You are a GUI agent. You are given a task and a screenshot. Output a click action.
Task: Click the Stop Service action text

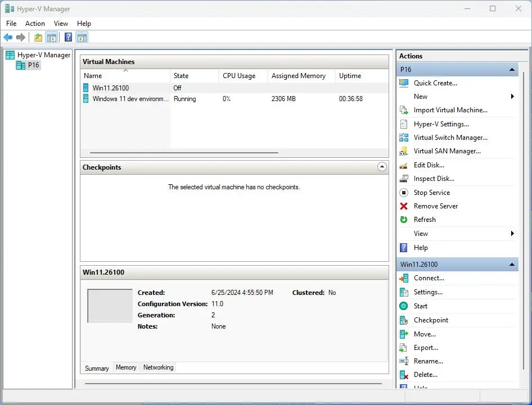432,193
